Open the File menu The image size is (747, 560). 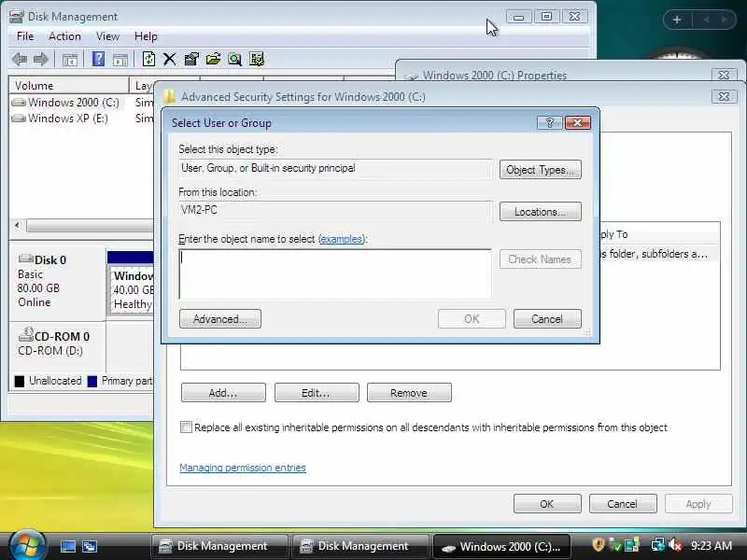25,36
